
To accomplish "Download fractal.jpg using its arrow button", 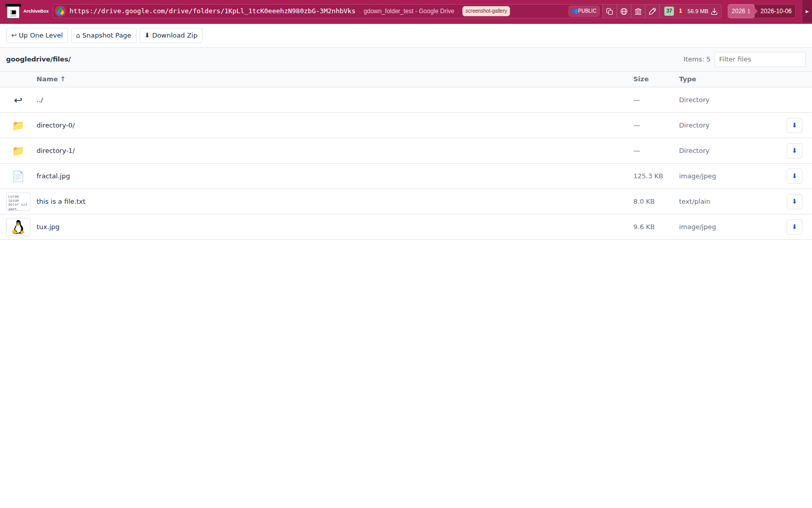I will (x=794, y=176).
